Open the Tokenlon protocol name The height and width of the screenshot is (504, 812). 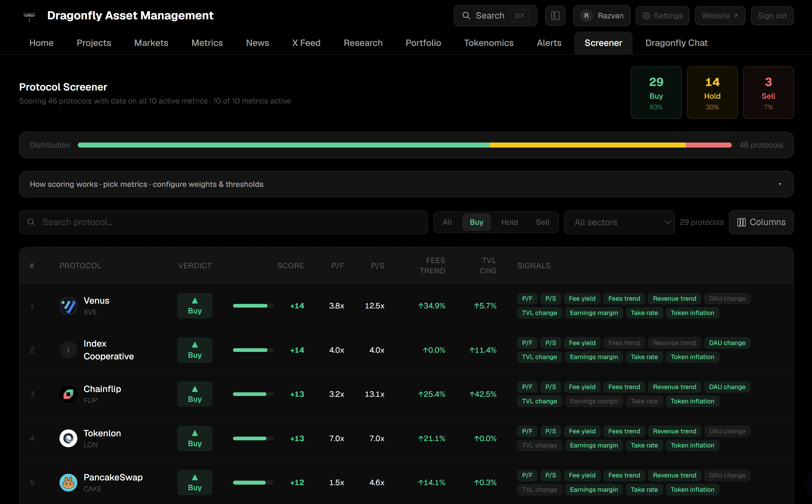[102, 433]
